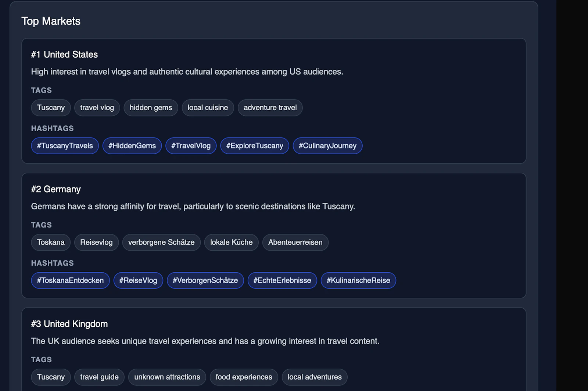588x391 pixels.
Task: Click the #CulinaryJourney hashtag
Action: 327,146
